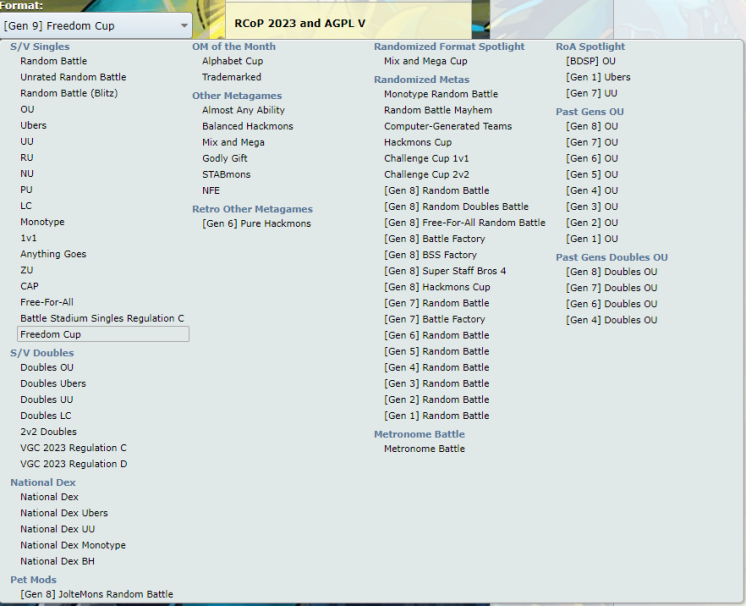Screen dimensions: 746x606
Task: Choose Monotype Random Battle
Action: (441, 94)
